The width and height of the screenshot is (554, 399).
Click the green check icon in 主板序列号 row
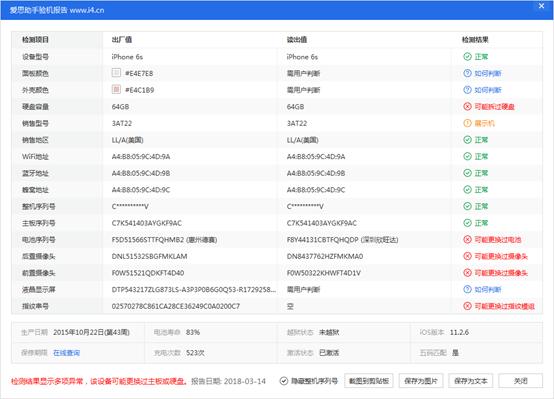pyautogui.click(x=467, y=223)
